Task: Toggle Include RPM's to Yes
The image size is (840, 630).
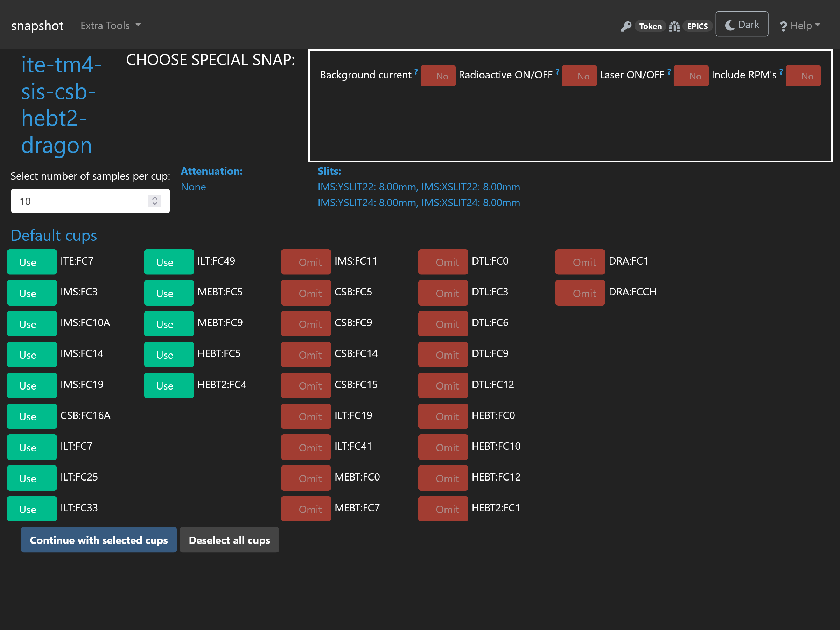Action: pyautogui.click(x=806, y=76)
